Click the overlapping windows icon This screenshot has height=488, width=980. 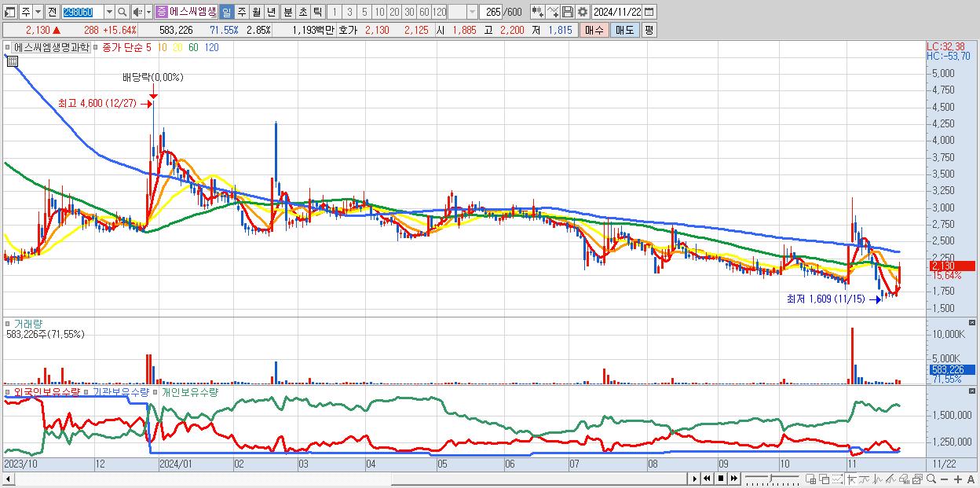(x=825, y=479)
